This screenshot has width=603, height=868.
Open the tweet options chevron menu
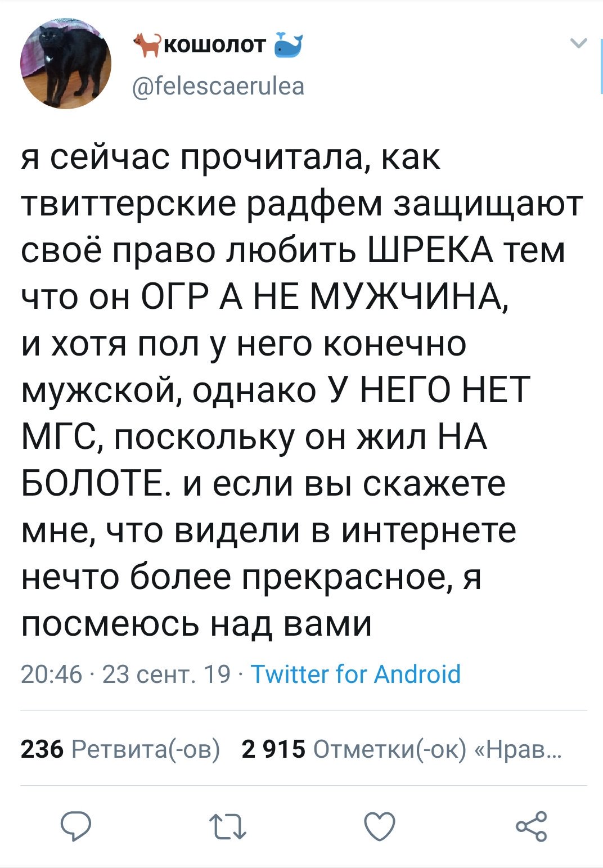click(x=578, y=43)
